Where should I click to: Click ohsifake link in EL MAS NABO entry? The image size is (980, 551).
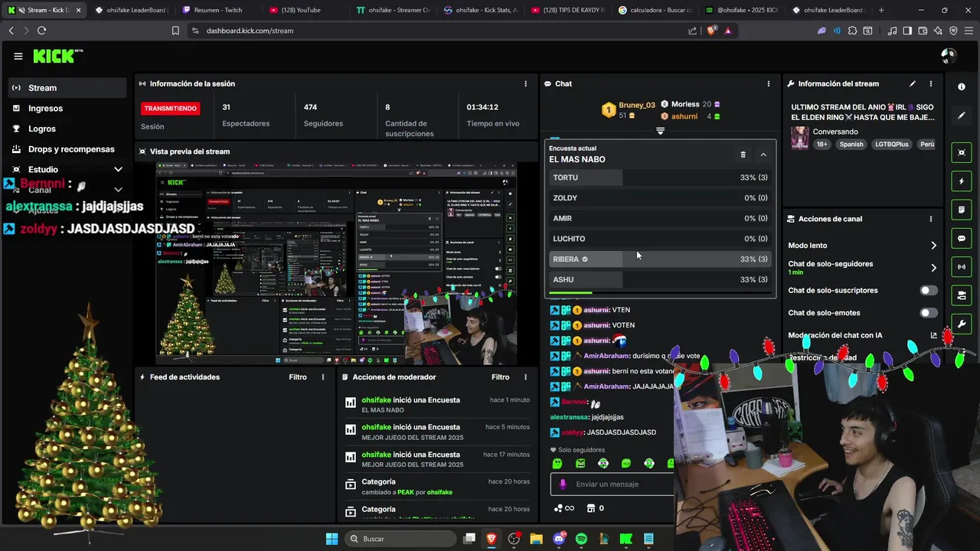point(376,400)
